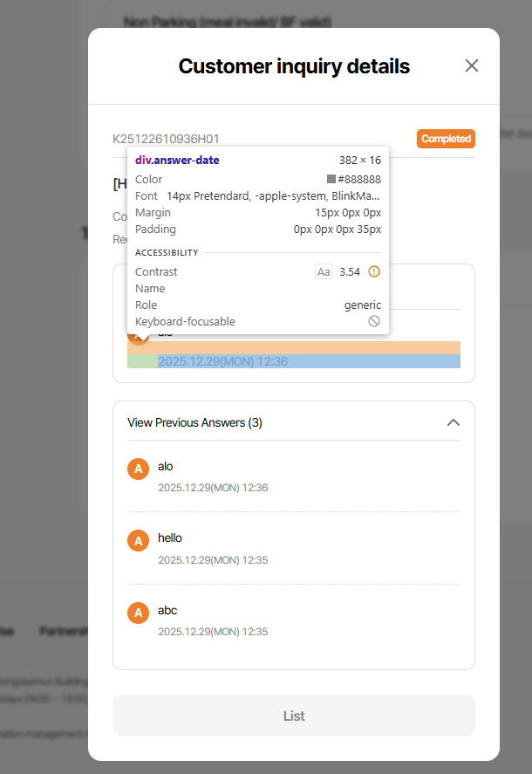Click the View Previous Answers (3) heading

coord(194,422)
